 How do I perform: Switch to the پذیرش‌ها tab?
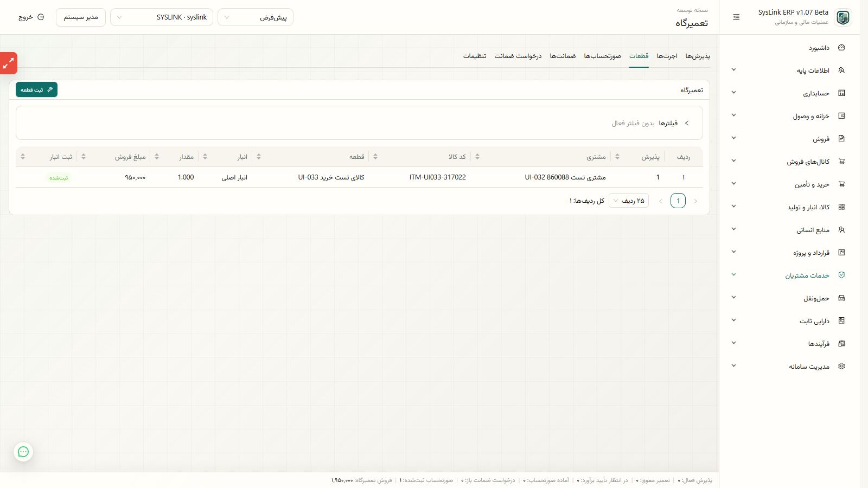point(698,56)
